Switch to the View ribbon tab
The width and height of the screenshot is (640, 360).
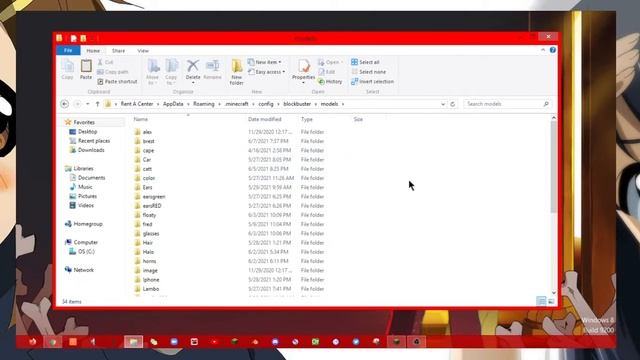(143, 51)
